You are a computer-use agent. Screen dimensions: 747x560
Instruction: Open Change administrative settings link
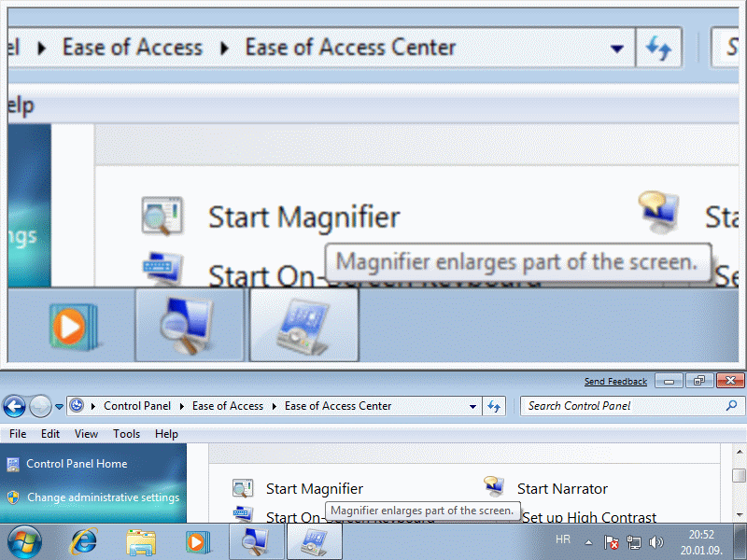[104, 497]
